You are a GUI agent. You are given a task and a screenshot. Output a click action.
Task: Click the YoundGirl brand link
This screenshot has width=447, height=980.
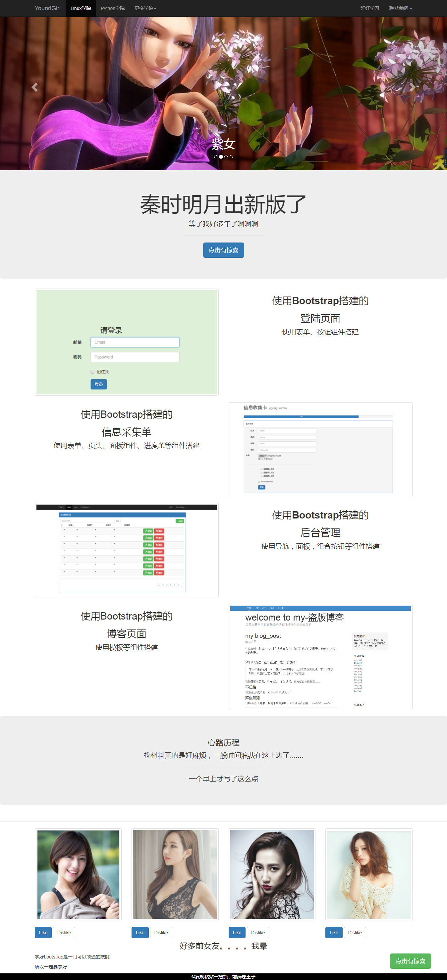click(x=48, y=8)
